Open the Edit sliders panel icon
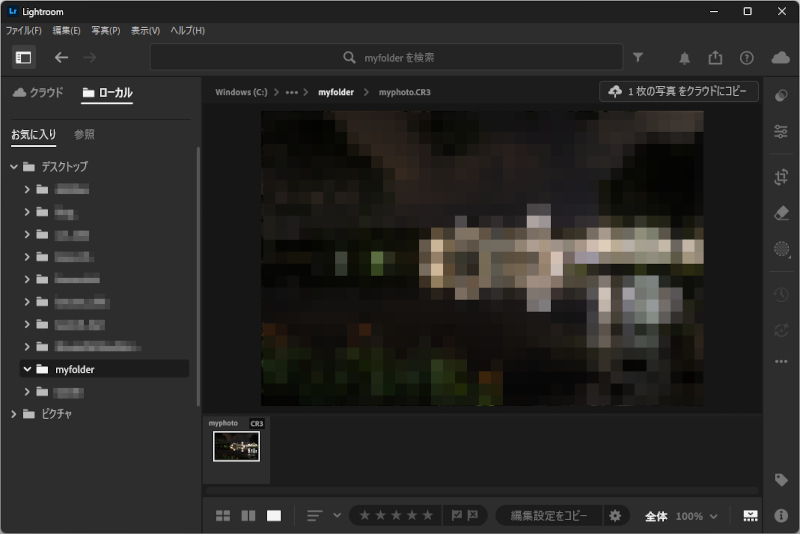The height and width of the screenshot is (534, 800). (781, 132)
